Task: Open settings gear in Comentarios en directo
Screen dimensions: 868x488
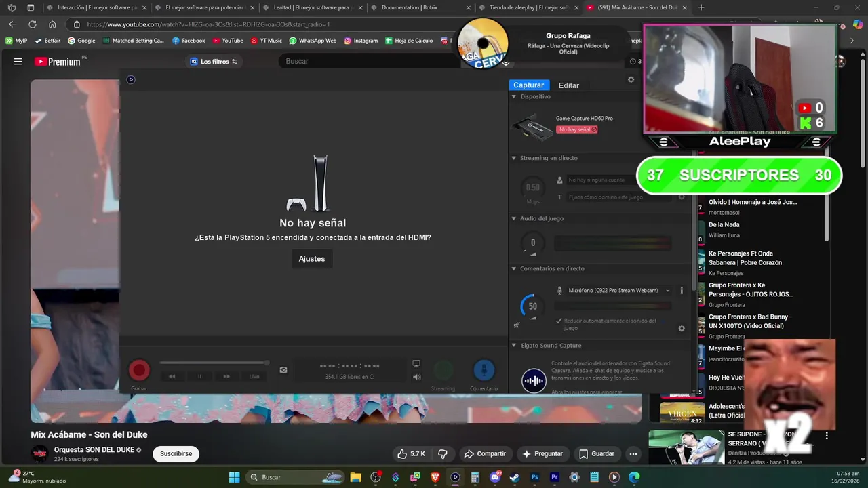Action: (682, 329)
